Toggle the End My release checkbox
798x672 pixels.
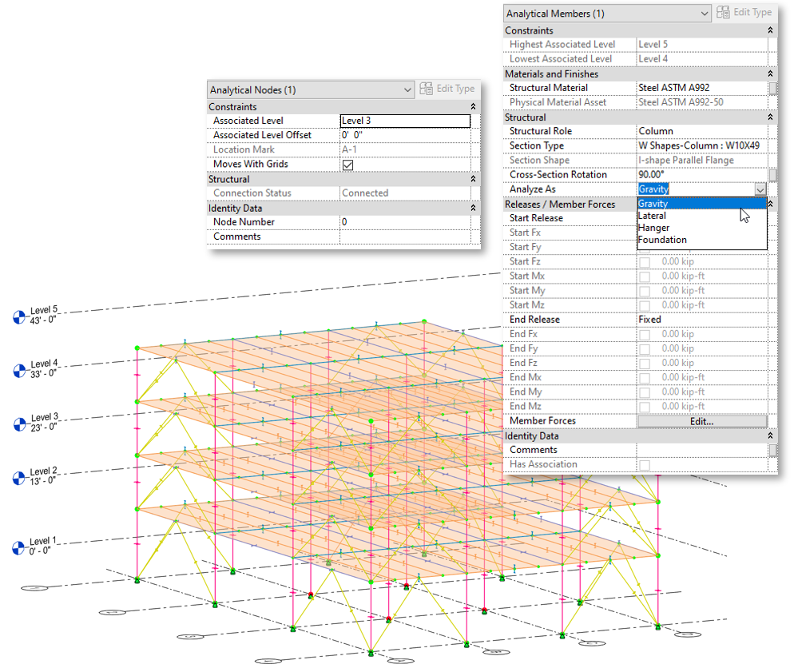point(645,392)
